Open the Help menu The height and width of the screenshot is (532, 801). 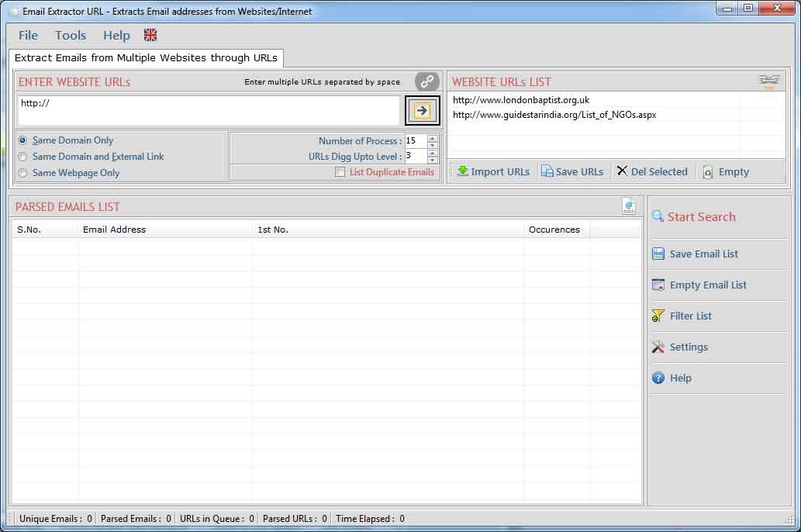(x=116, y=35)
